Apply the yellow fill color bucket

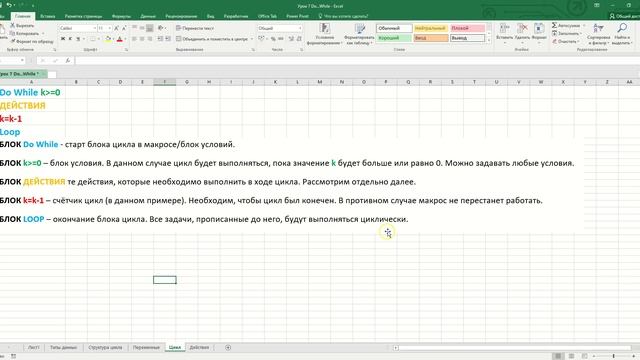[x=108, y=39]
